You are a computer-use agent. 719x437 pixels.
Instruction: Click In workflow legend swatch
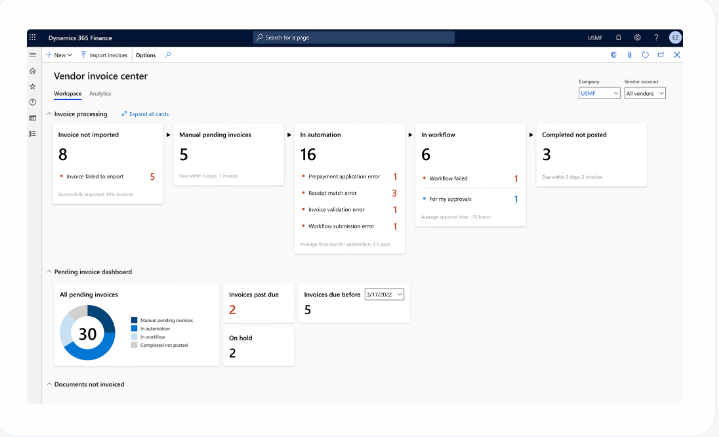click(x=134, y=337)
